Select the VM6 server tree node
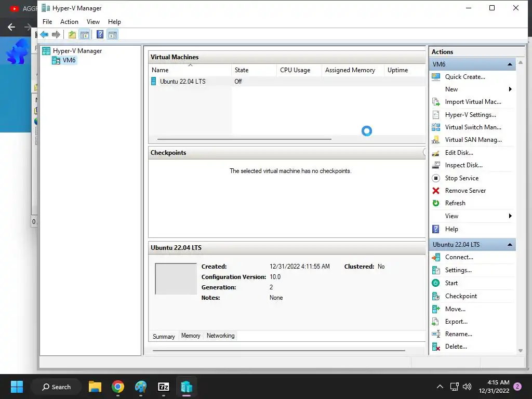 click(x=69, y=60)
